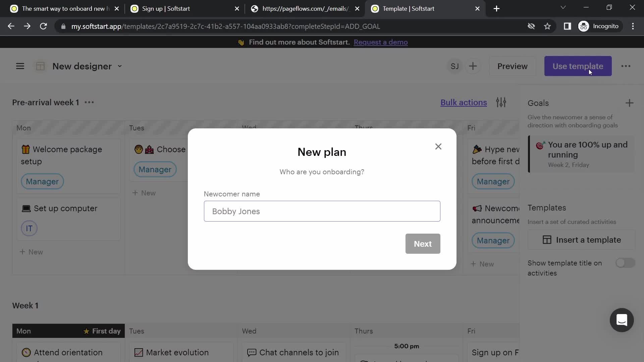Add new activity under Tuesday pre-arrival
This screenshot has height=362, width=644.
click(x=144, y=193)
